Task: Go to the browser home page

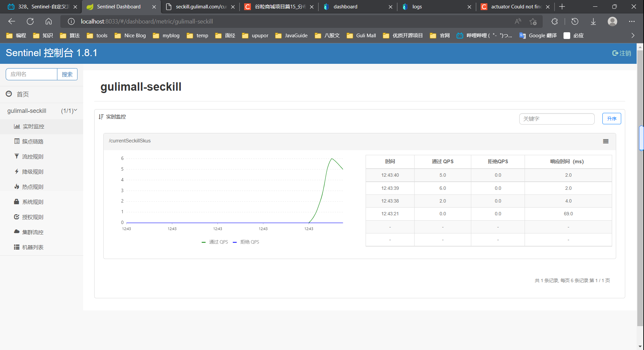Action: [x=49, y=21]
